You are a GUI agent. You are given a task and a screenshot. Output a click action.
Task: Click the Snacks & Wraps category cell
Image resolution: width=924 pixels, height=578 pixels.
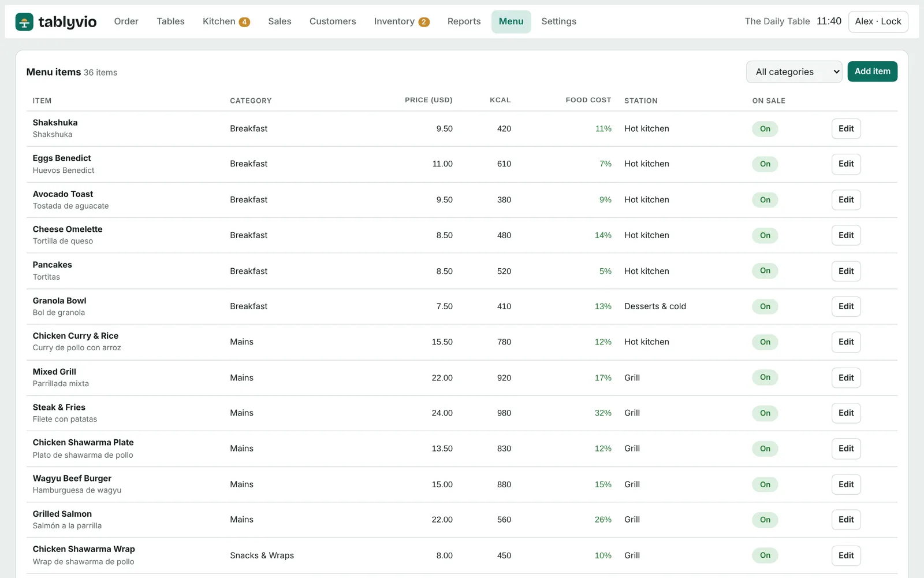(x=262, y=555)
